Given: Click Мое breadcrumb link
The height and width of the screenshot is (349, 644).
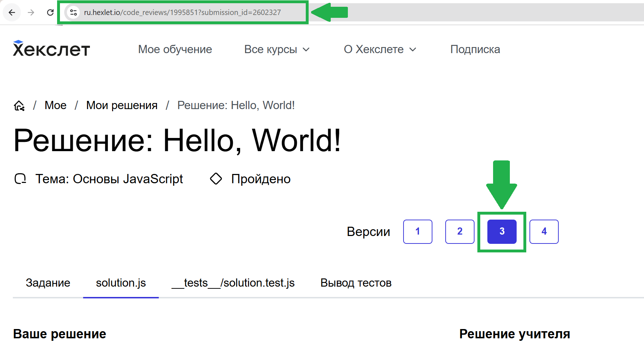Looking at the screenshot, I should (x=55, y=106).
